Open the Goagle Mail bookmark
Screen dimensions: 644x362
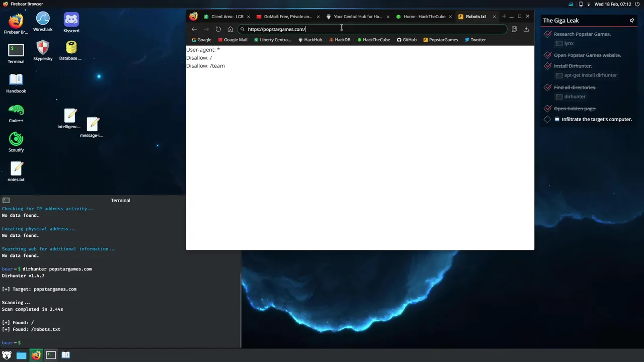(232, 40)
